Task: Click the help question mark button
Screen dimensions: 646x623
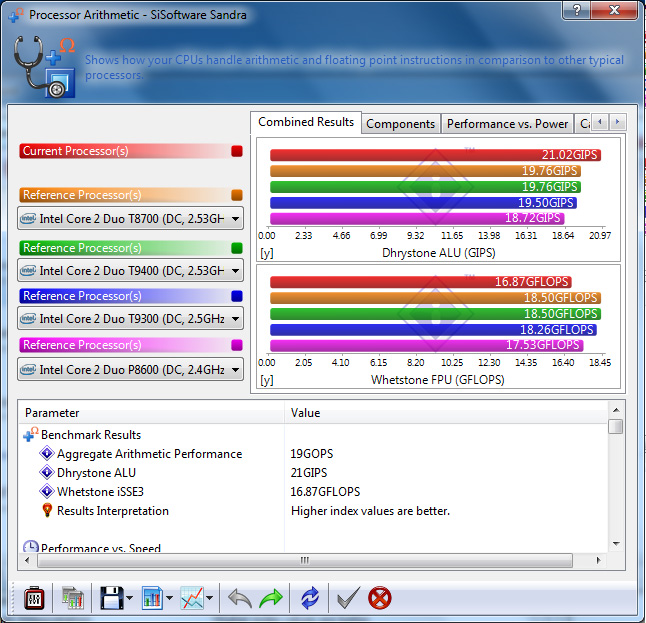Action: (x=576, y=10)
